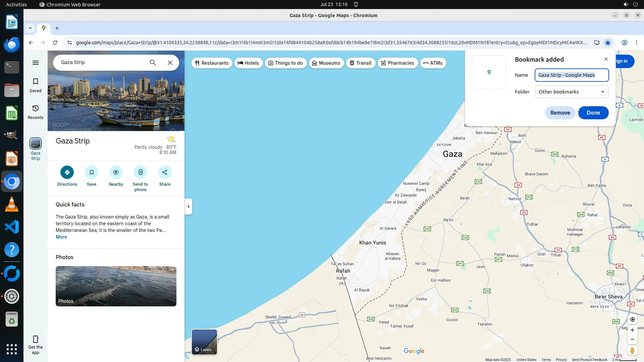Viewport: 644px width, 362px height.
Task: Collapse the side panel arrow
Action: click(x=189, y=206)
